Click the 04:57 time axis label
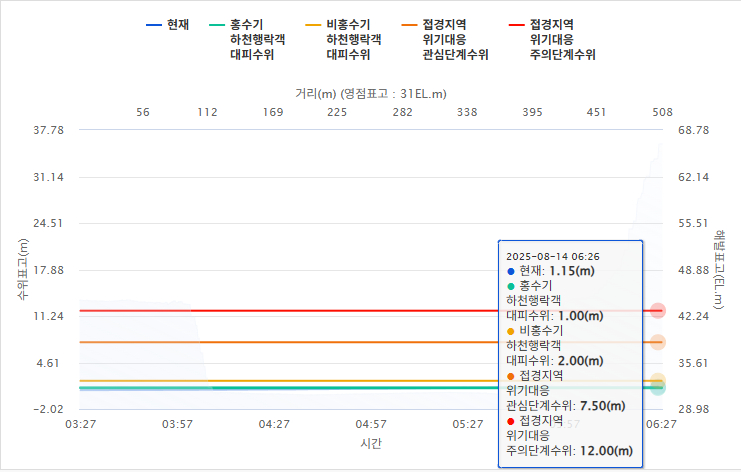This screenshot has height=472, width=741. coord(370,424)
